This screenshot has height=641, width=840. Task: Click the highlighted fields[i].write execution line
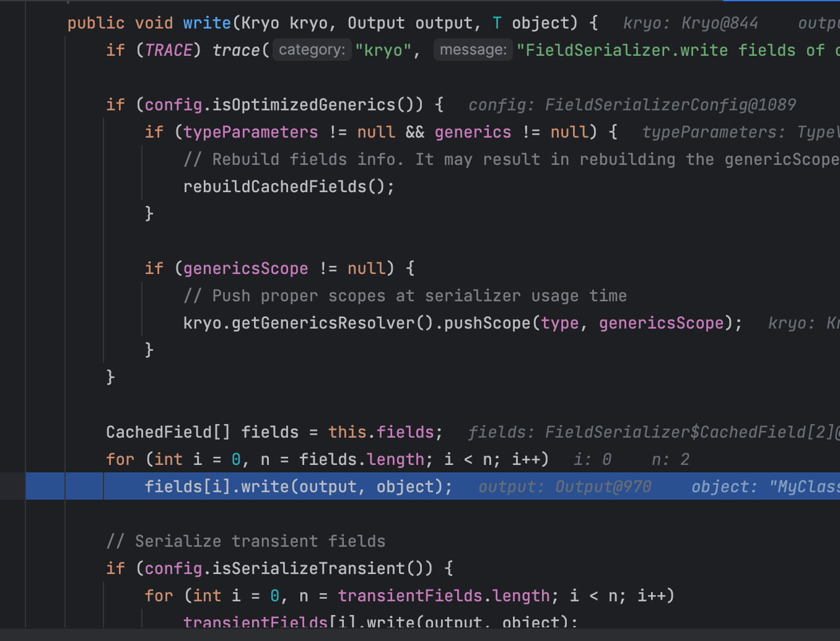pos(298,487)
